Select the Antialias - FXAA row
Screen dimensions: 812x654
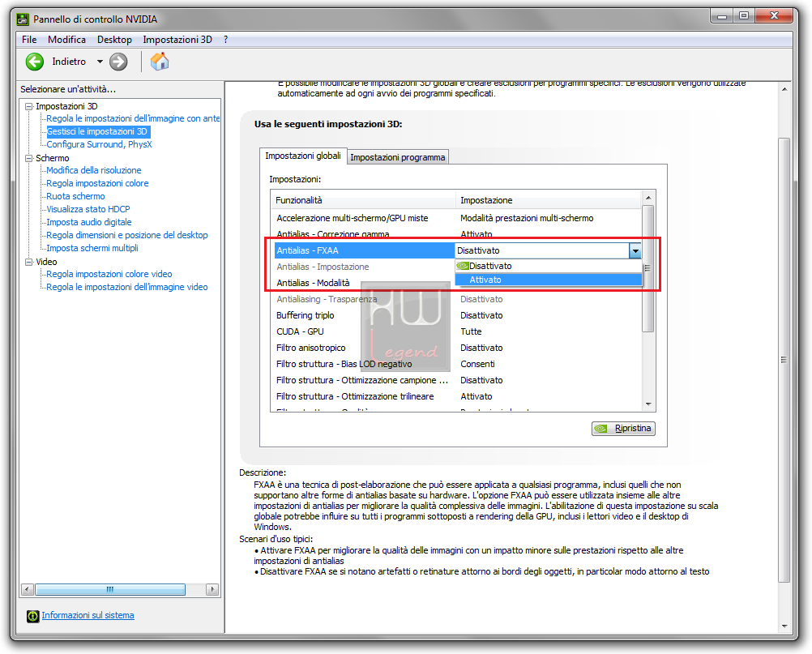click(x=364, y=250)
